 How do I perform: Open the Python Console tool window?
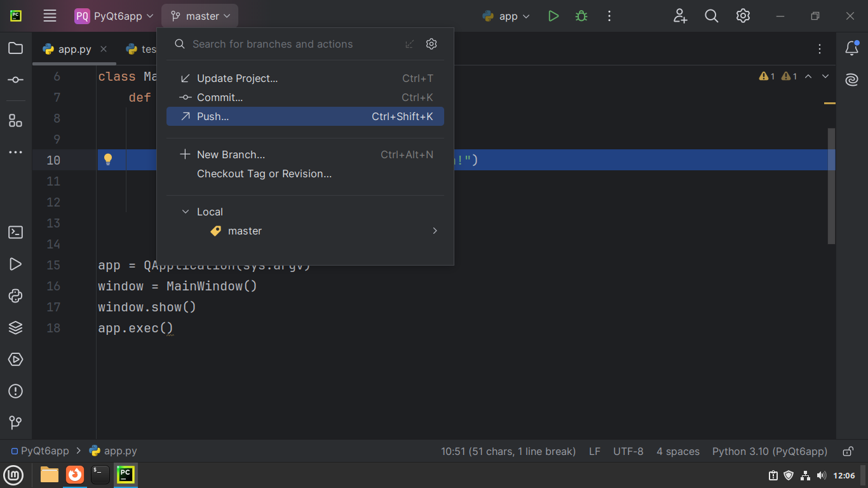pos(16,296)
